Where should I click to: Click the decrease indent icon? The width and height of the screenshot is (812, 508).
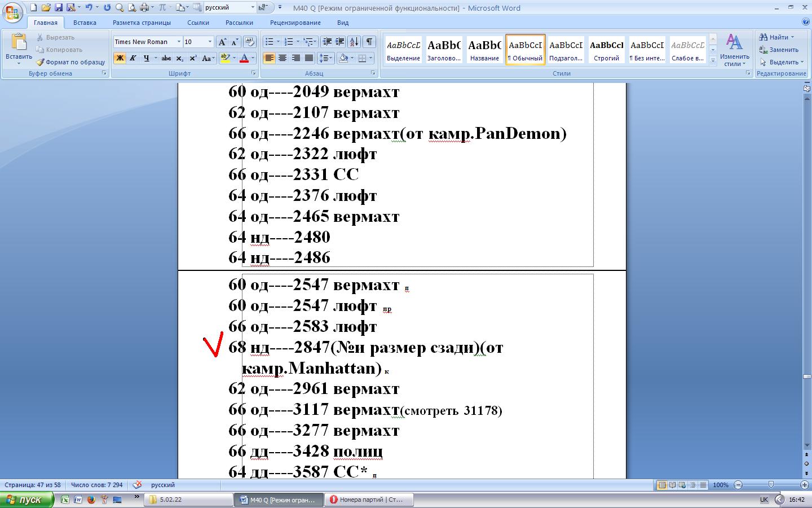[x=326, y=42]
